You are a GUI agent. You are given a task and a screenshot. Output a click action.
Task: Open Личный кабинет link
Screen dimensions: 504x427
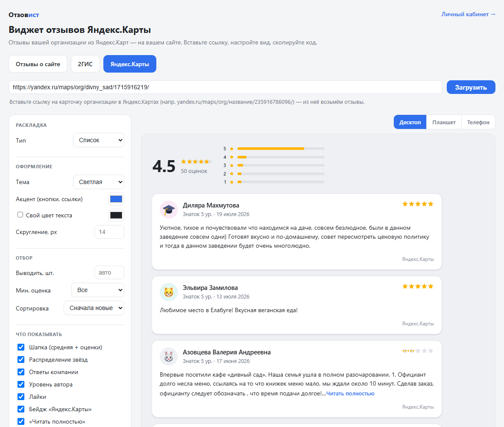point(468,14)
